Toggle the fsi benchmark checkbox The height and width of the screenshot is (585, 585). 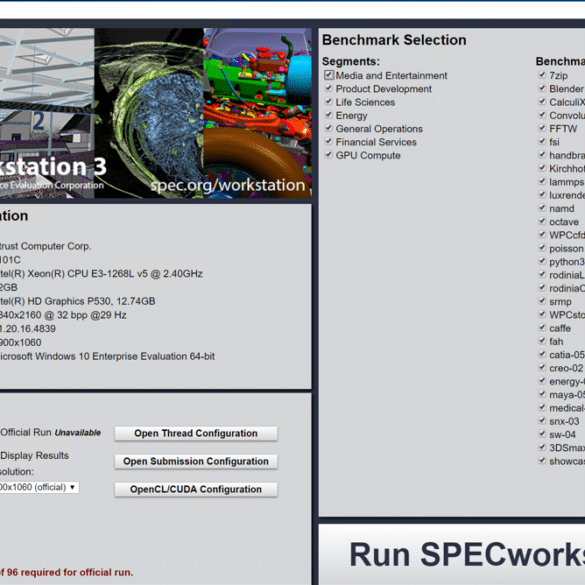[542, 142]
